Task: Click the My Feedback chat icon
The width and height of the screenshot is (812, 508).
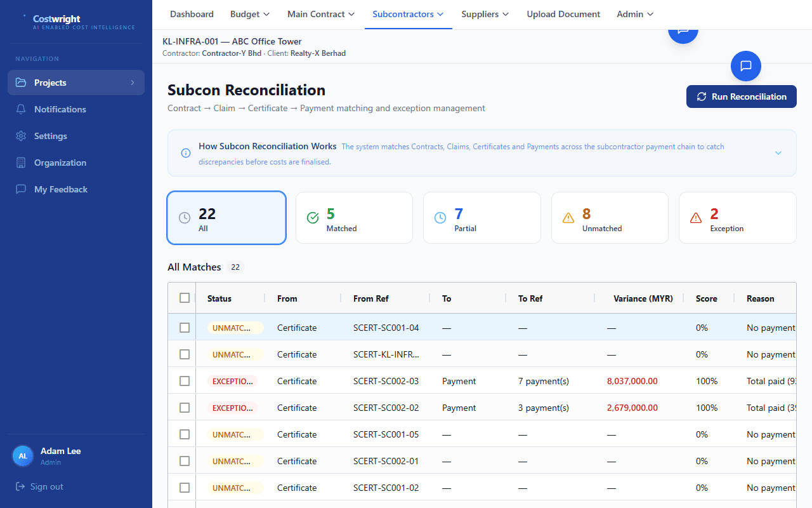Action: (x=21, y=189)
